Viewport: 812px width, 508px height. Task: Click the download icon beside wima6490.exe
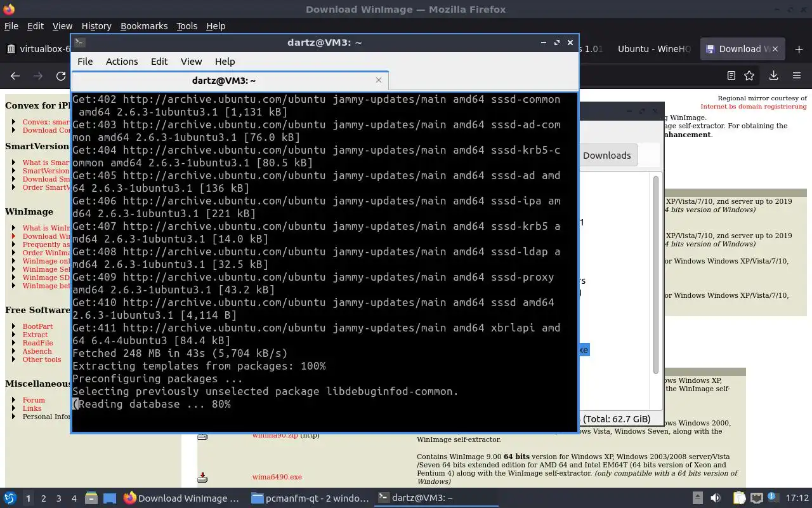tap(202, 477)
